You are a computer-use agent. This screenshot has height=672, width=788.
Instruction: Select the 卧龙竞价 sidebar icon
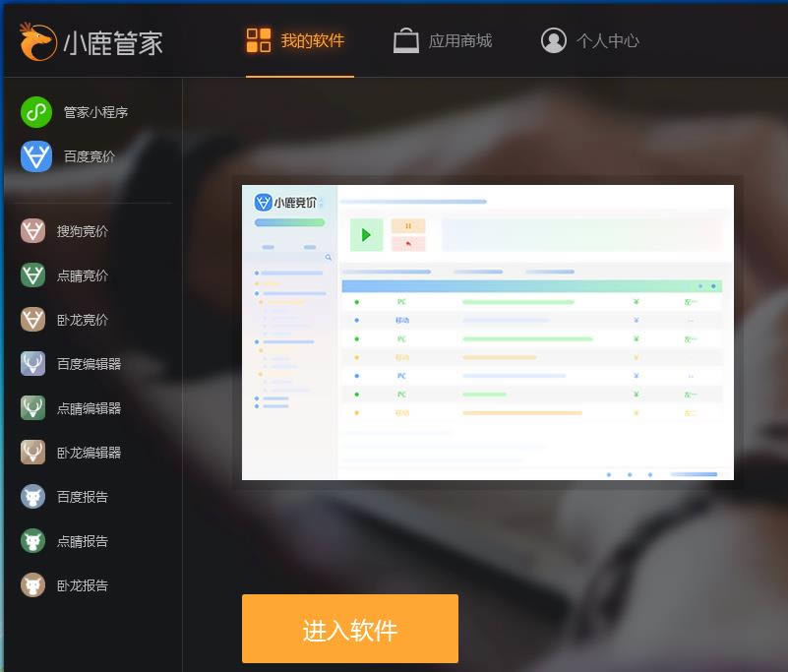coord(33,320)
